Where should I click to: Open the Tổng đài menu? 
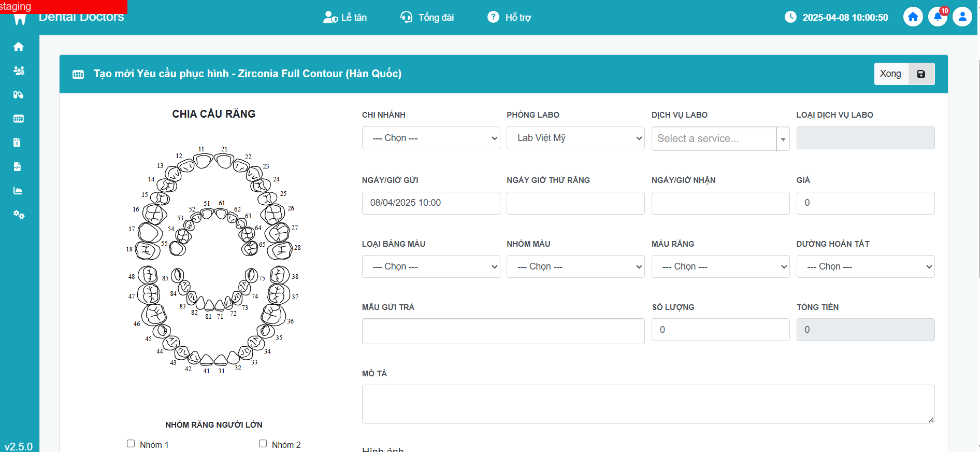(x=427, y=18)
